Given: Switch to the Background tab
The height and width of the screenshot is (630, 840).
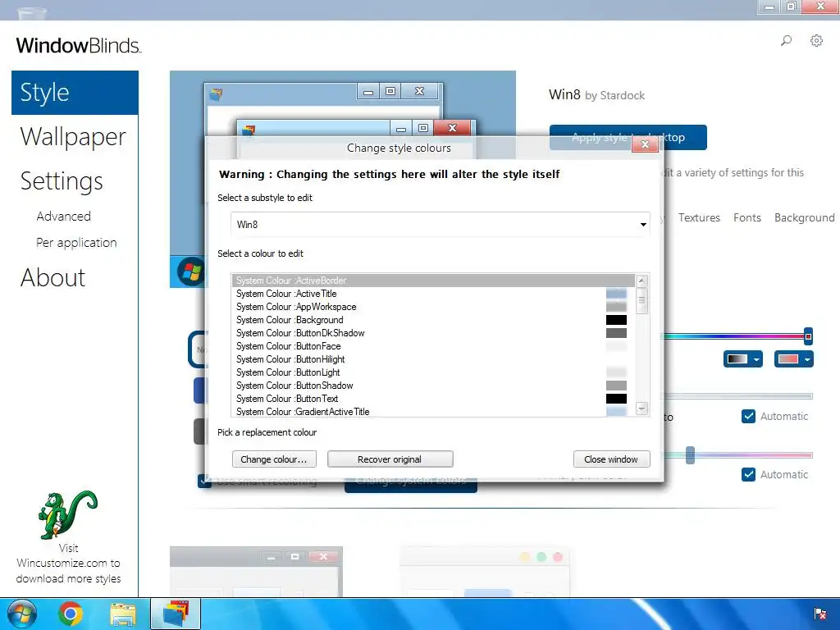Looking at the screenshot, I should point(804,217).
